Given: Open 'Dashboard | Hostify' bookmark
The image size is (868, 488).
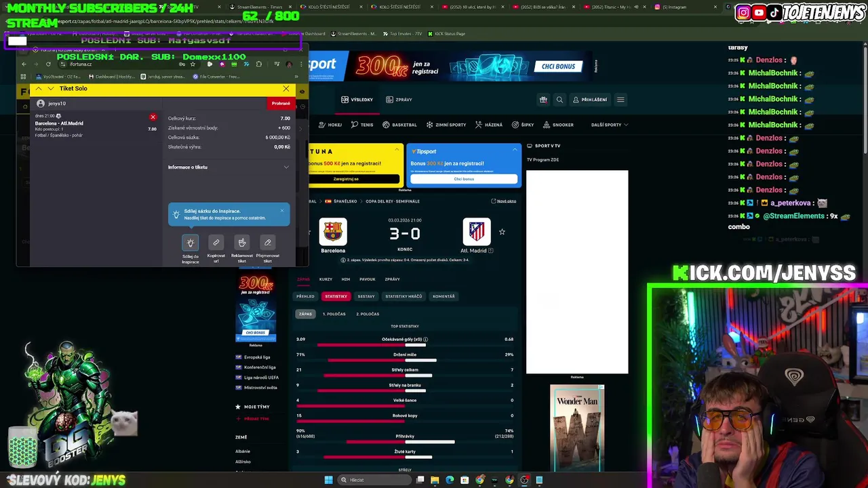Looking at the screenshot, I should [x=112, y=77].
